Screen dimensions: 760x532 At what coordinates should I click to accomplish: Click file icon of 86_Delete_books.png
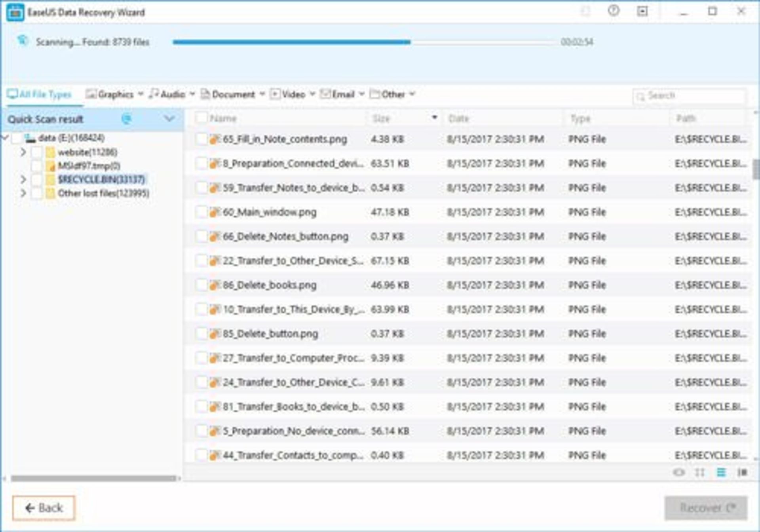point(214,285)
